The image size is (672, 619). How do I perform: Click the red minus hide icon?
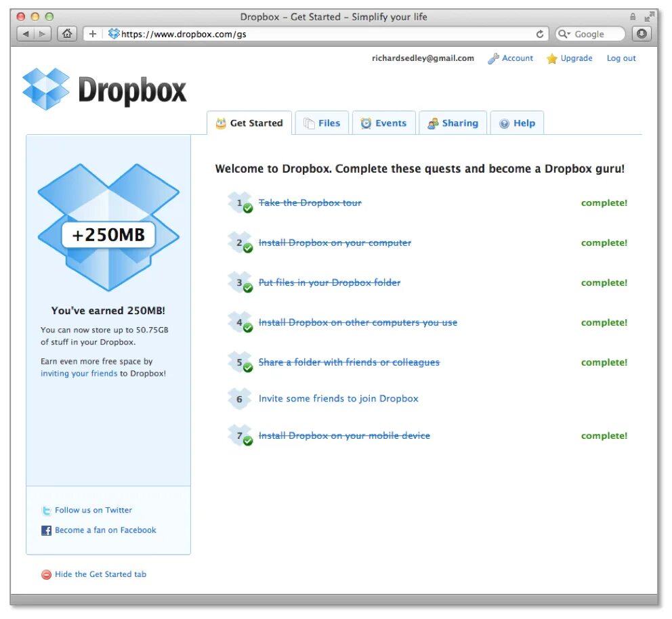46,574
